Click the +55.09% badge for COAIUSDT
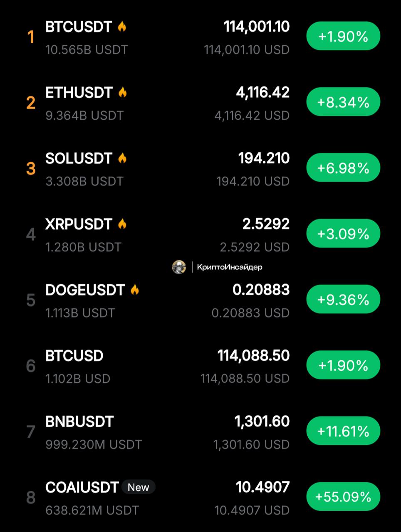This screenshot has height=532, width=401. point(343,497)
